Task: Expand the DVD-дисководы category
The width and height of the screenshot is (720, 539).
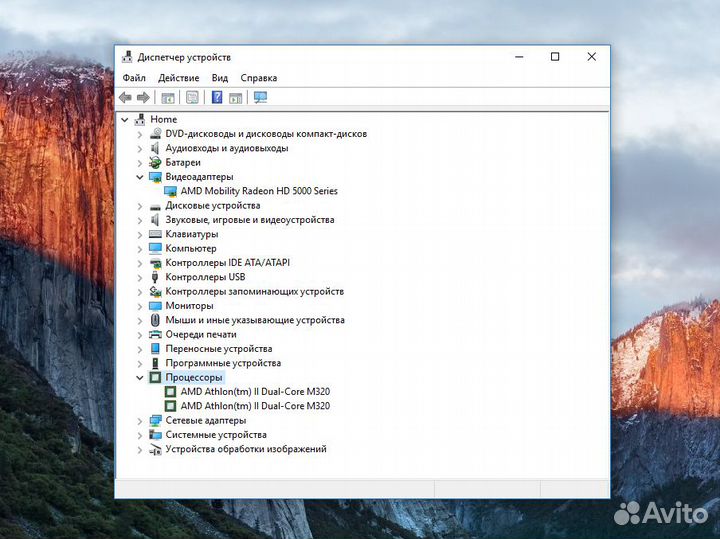Action: 140,134
